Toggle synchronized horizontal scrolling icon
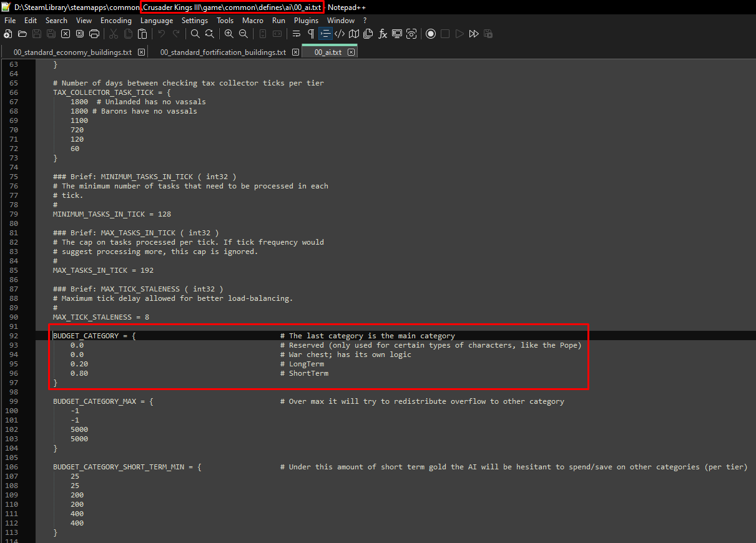 (x=277, y=34)
